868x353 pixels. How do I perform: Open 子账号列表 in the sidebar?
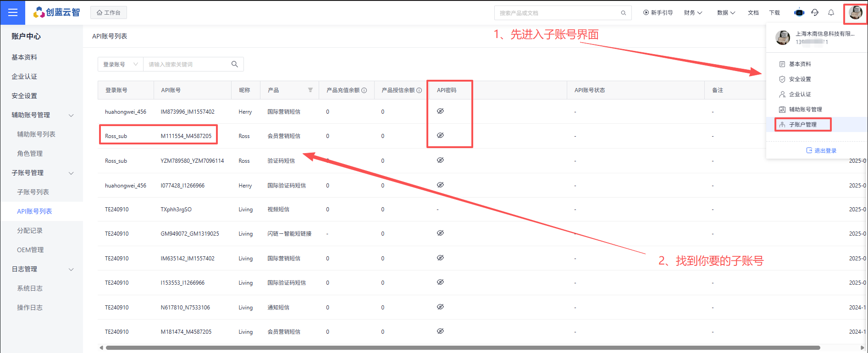coord(33,192)
